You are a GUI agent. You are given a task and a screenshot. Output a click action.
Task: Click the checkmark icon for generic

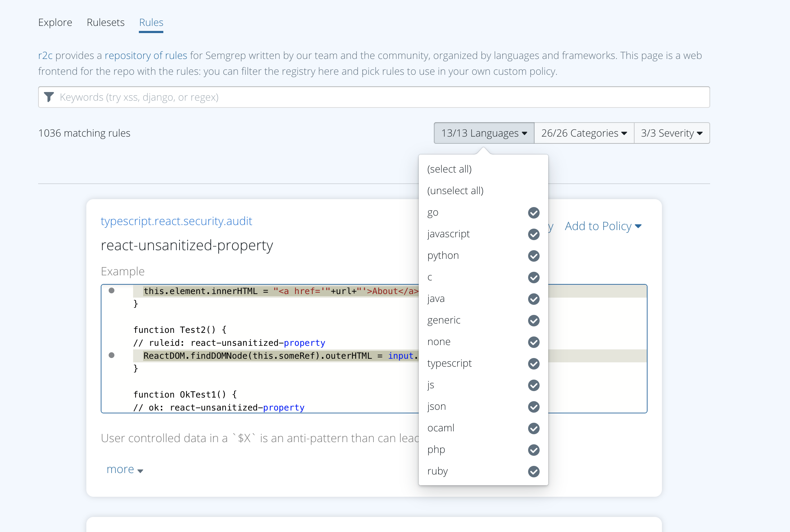coord(534,321)
